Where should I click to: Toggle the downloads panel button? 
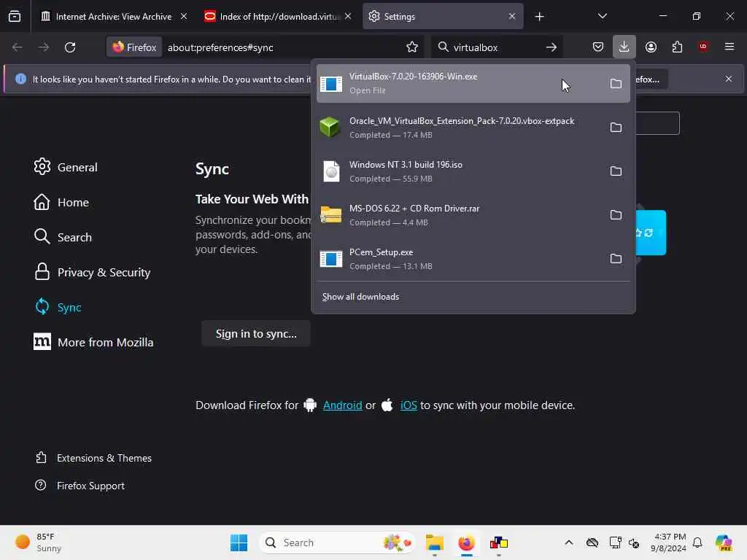624,47
